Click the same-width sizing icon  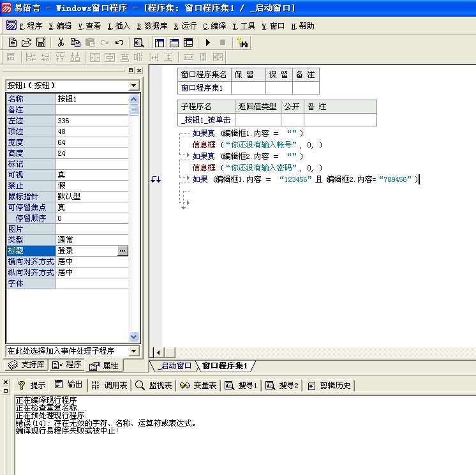(x=188, y=57)
